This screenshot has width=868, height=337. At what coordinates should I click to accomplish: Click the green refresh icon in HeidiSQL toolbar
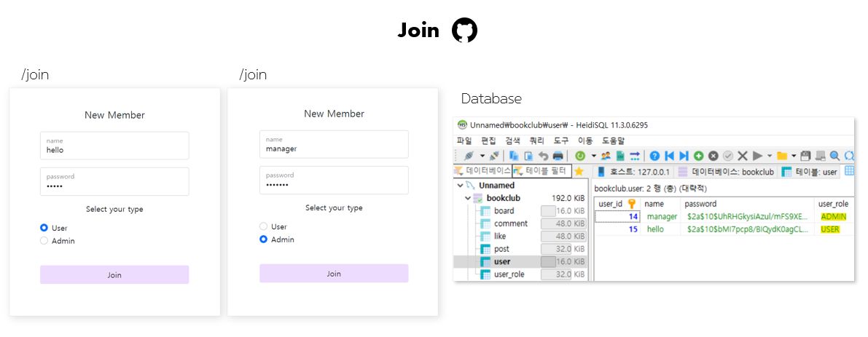[580, 156]
